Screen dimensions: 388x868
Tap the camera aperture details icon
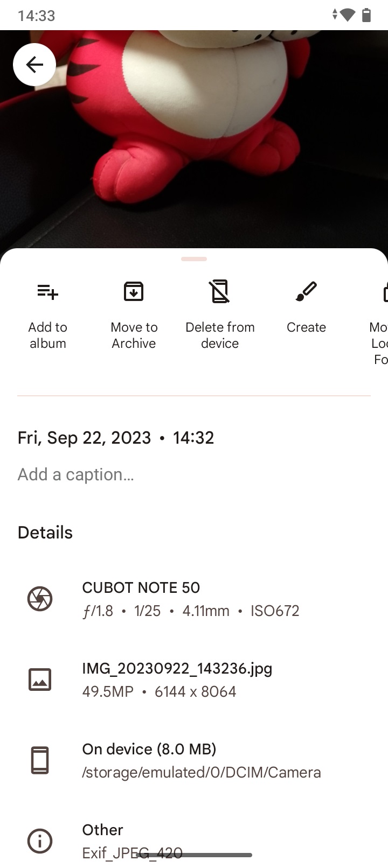40,599
